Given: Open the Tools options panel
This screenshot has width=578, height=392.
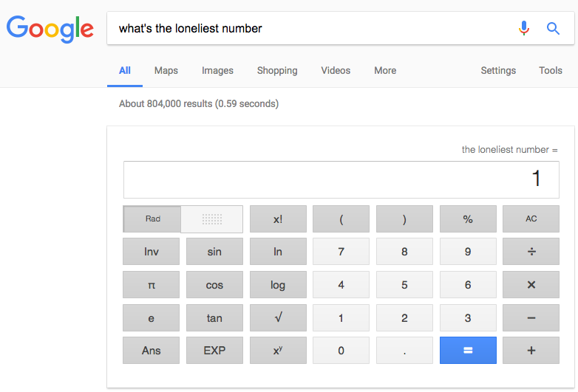Looking at the screenshot, I should coord(551,71).
